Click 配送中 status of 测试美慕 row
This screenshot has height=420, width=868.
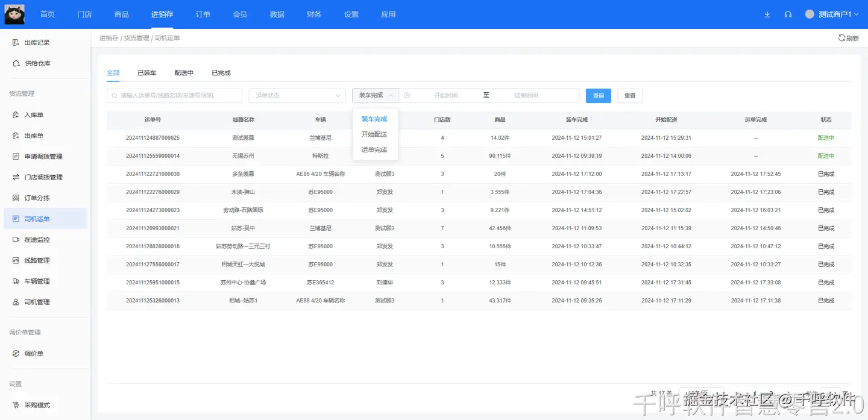826,138
